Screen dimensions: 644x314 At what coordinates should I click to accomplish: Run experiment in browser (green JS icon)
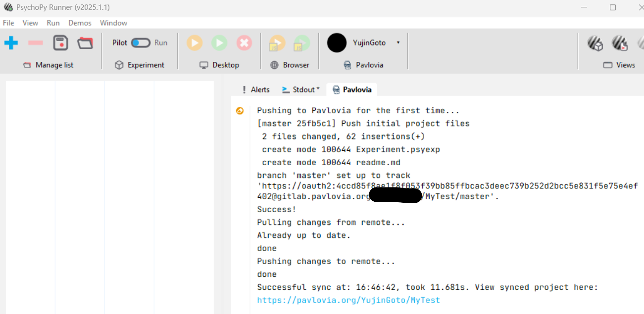(301, 44)
